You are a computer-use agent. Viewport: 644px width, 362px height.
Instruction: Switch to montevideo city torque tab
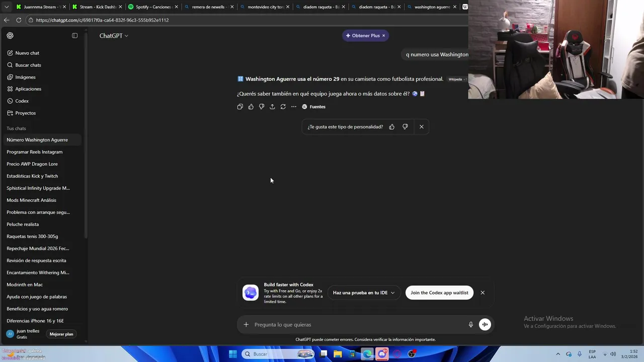click(263, 7)
